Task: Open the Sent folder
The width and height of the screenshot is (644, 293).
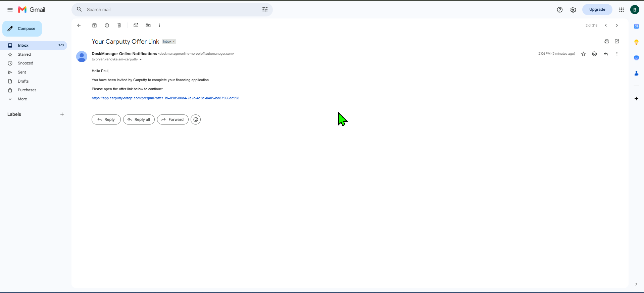Action: (34, 72)
